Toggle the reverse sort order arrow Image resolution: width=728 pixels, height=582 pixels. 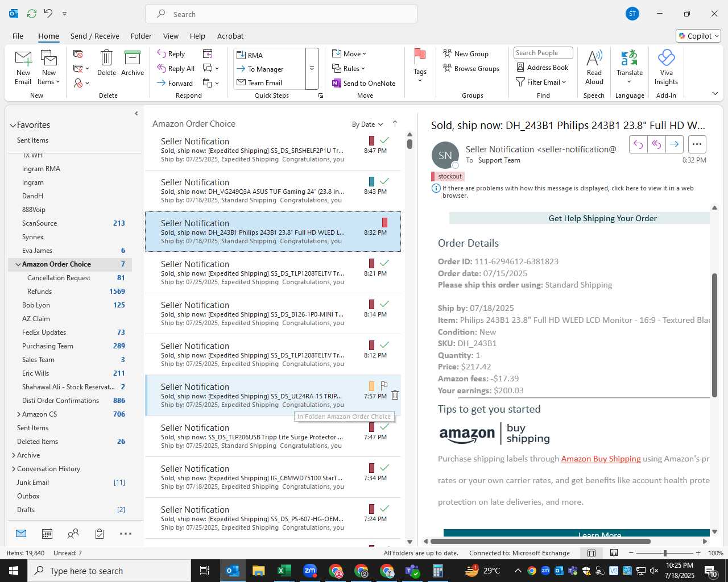395,124
